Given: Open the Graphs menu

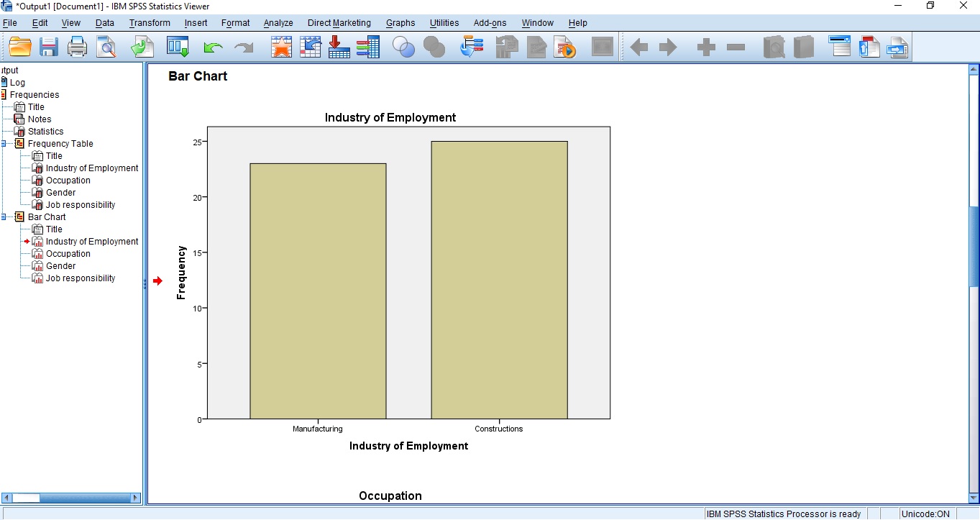Looking at the screenshot, I should tap(400, 22).
